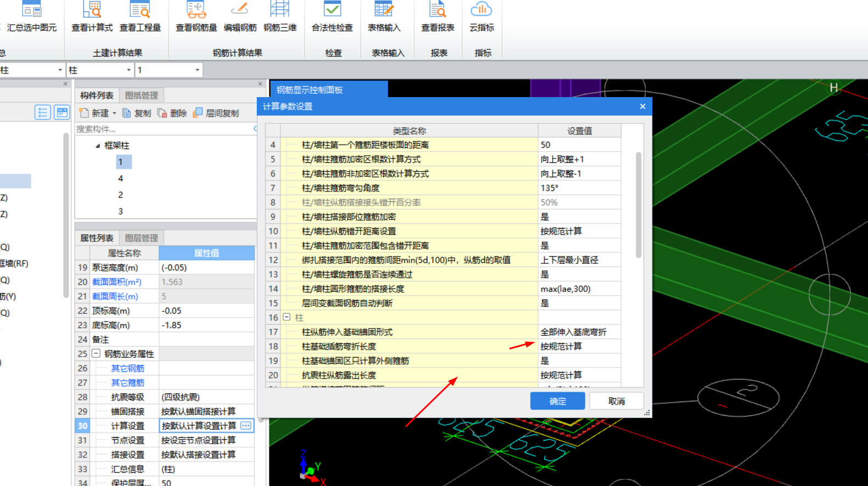Switch to 图纸管理 tab
This screenshot has width=868, height=486.
(x=141, y=95)
